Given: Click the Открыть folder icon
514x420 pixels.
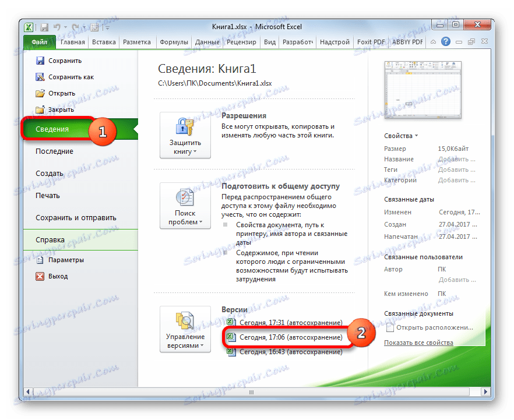Looking at the screenshot, I should click(40, 93).
